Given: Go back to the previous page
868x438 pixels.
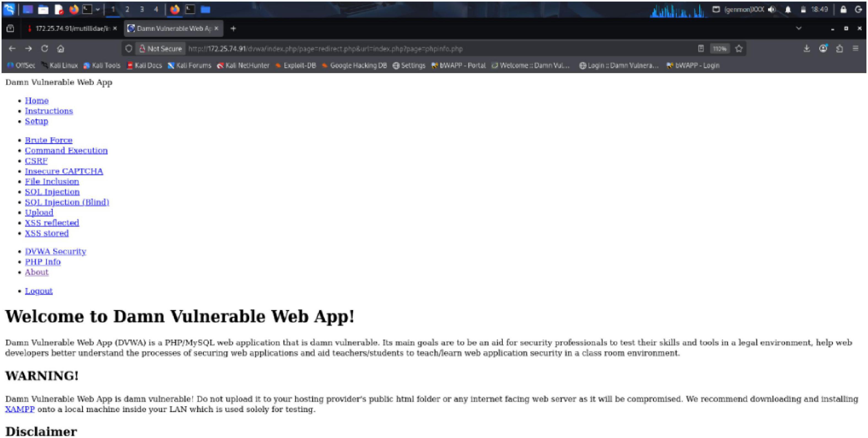Looking at the screenshot, I should tap(12, 49).
